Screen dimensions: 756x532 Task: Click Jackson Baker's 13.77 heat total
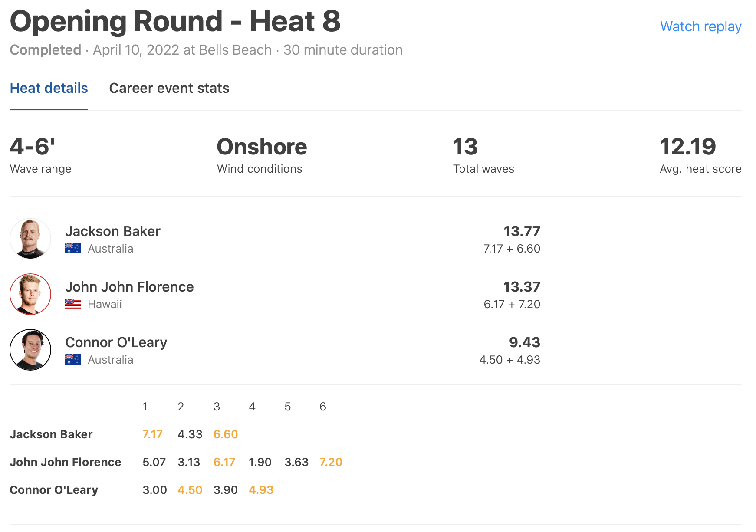[522, 231]
